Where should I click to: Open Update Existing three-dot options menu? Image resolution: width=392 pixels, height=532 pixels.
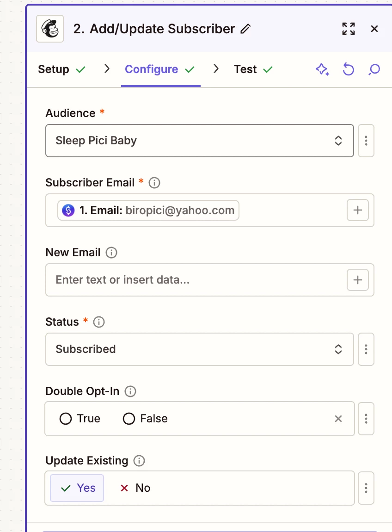[366, 488]
